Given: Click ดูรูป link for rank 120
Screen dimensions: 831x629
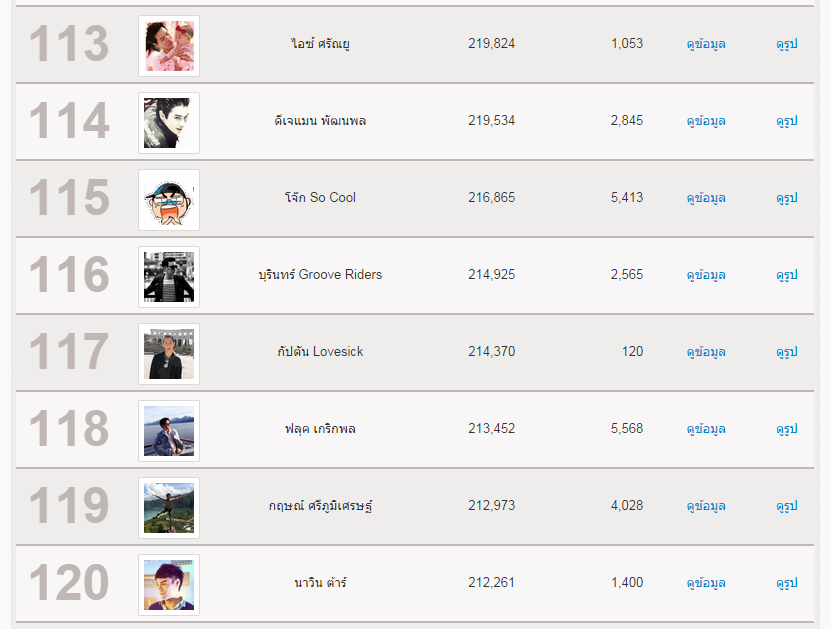Looking at the screenshot, I should [787, 583].
